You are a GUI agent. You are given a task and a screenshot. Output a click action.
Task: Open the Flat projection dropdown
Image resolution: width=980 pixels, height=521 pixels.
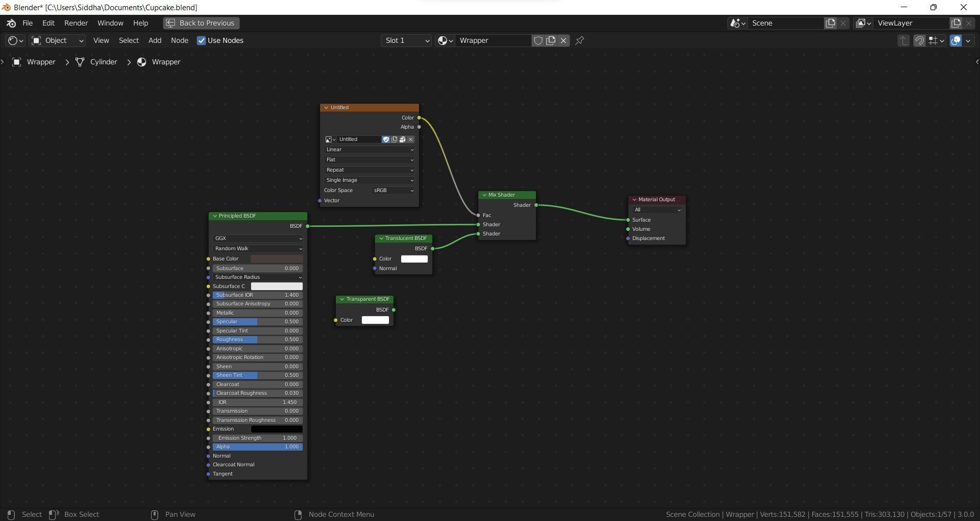370,160
